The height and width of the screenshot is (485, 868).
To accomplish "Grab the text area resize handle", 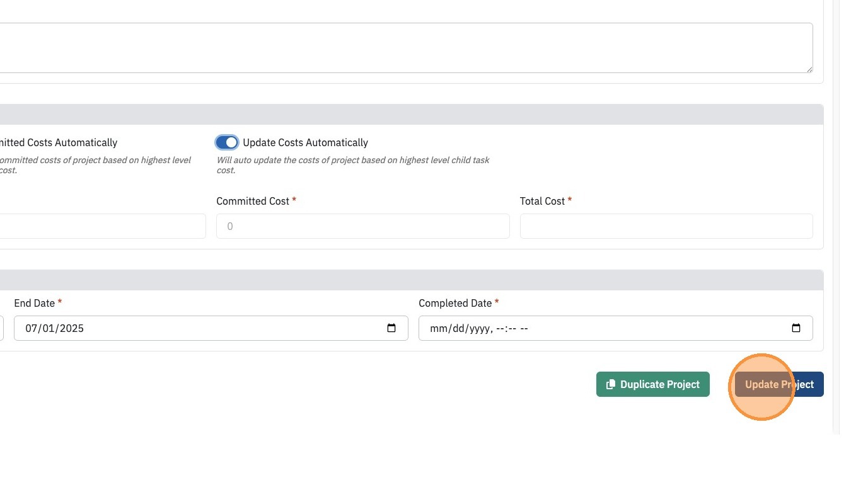I will (809, 69).
